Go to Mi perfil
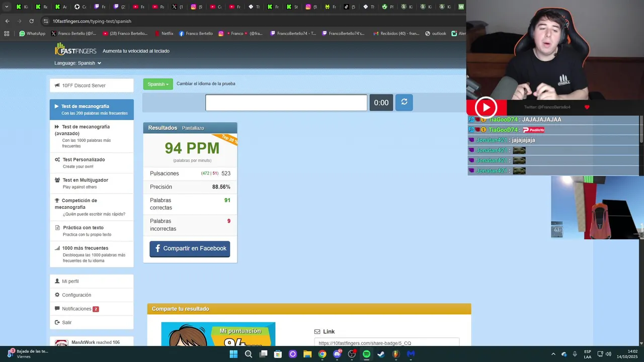Image resolution: width=644 pixels, height=362 pixels. [92, 281]
